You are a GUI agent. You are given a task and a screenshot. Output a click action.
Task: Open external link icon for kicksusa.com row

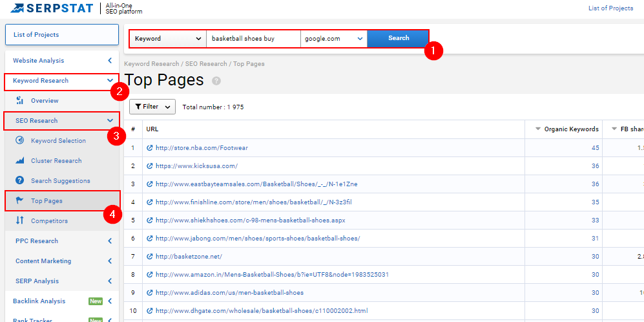150,166
